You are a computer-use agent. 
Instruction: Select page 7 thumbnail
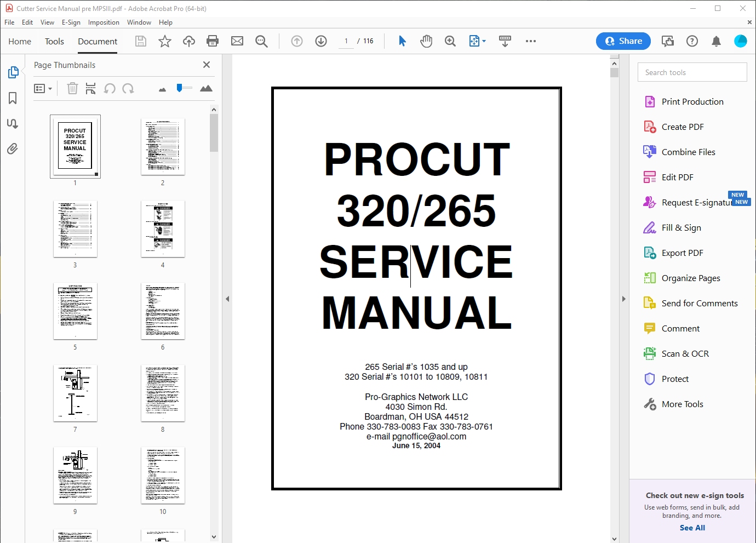[75, 393]
